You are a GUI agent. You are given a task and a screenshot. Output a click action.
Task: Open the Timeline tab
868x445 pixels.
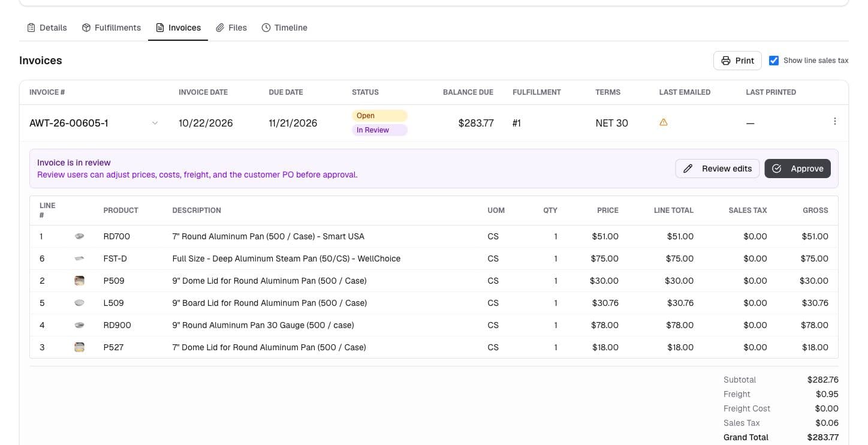[285, 28]
